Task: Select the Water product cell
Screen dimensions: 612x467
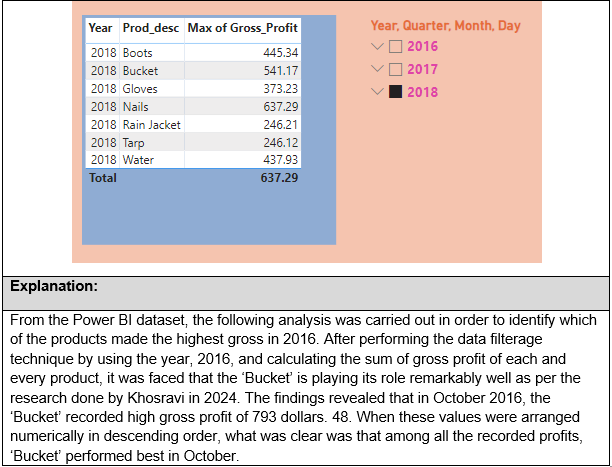Action: pos(137,160)
